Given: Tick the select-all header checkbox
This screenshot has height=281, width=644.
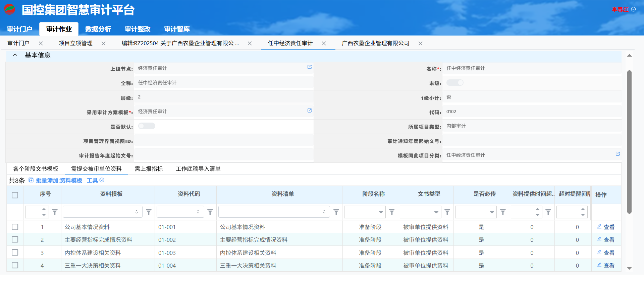Looking at the screenshot, I should pyautogui.click(x=15, y=195).
